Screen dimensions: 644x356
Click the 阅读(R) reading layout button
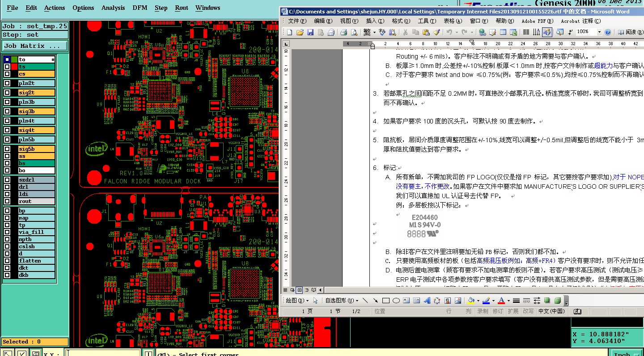631,32
